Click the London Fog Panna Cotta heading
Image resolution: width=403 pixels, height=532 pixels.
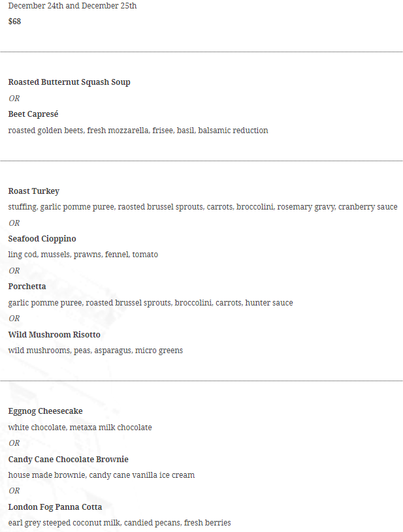coord(55,507)
